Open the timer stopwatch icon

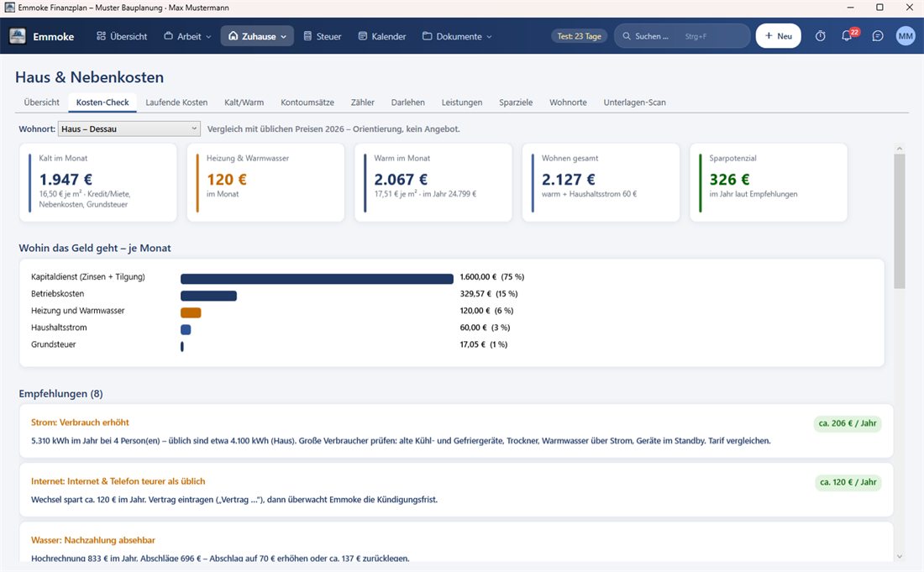(x=821, y=36)
